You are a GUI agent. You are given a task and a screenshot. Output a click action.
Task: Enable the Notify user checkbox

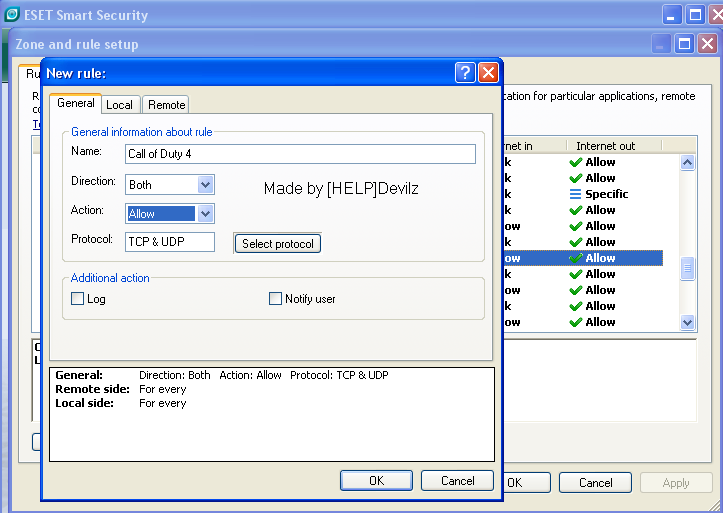point(275,299)
